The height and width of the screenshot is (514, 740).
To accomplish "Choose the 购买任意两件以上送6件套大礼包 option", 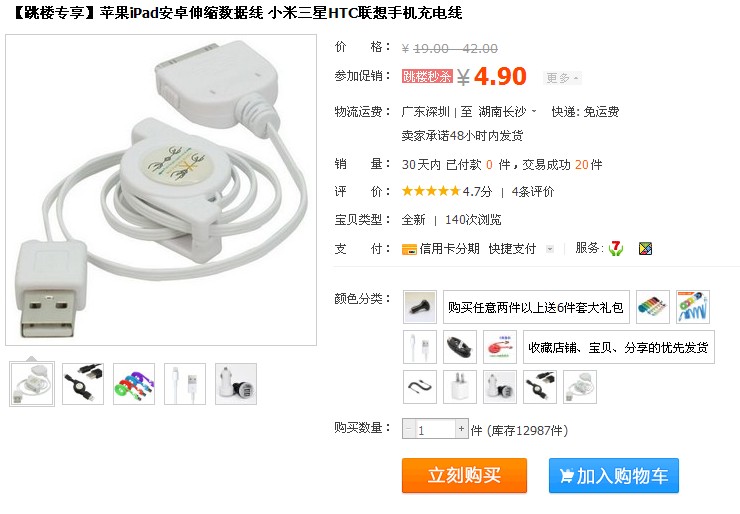I will coord(536,307).
